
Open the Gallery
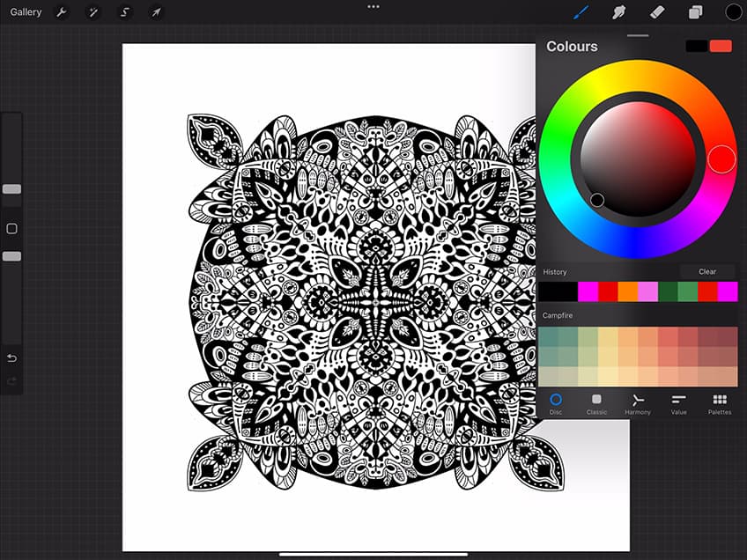point(26,12)
